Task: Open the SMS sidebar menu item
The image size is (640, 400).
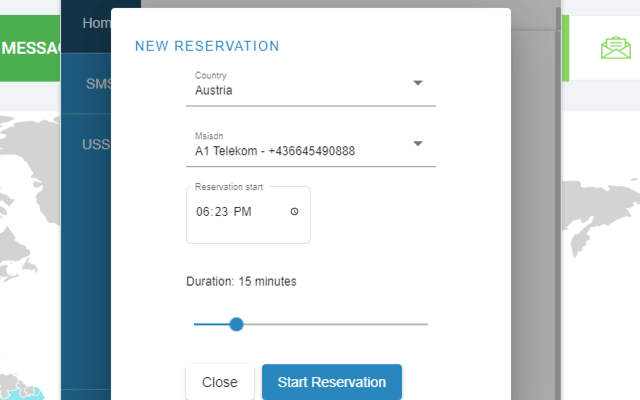Action: pos(97,84)
